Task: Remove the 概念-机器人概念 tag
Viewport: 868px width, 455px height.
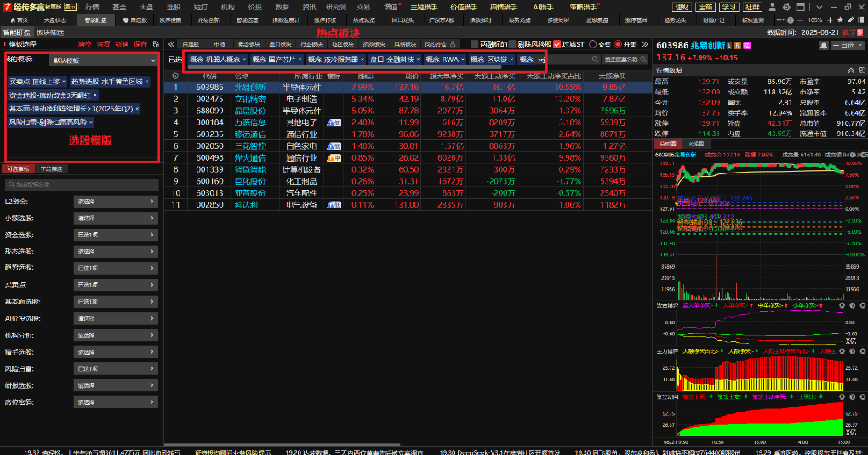Action: tap(244, 60)
